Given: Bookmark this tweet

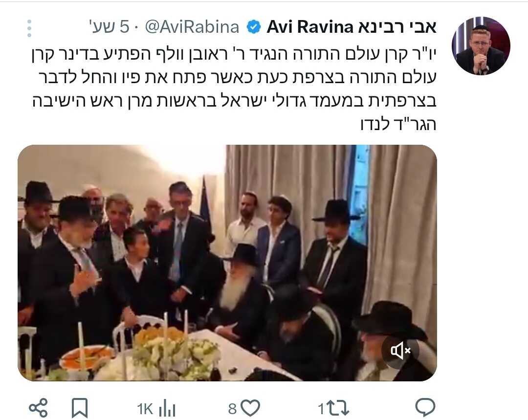Looking at the screenshot, I should point(80,408).
